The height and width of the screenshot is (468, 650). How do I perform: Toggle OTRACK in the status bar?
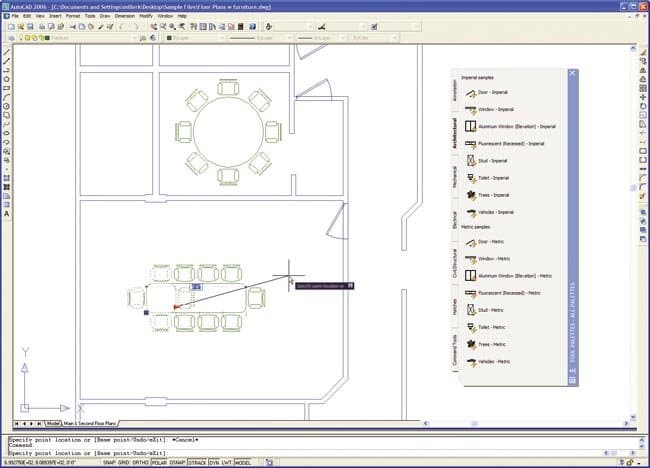pos(197,462)
